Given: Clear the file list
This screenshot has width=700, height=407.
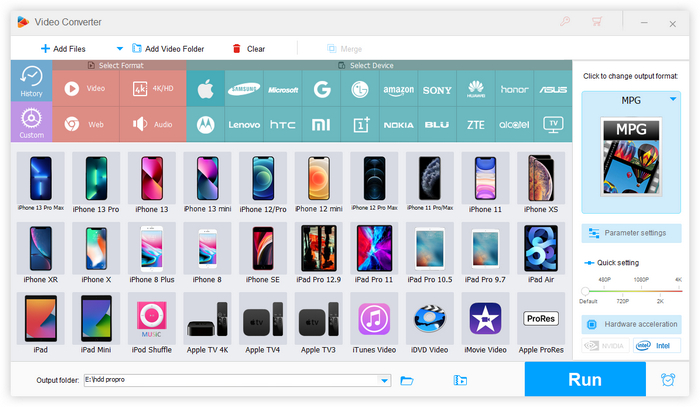Looking at the screenshot, I should [x=249, y=49].
